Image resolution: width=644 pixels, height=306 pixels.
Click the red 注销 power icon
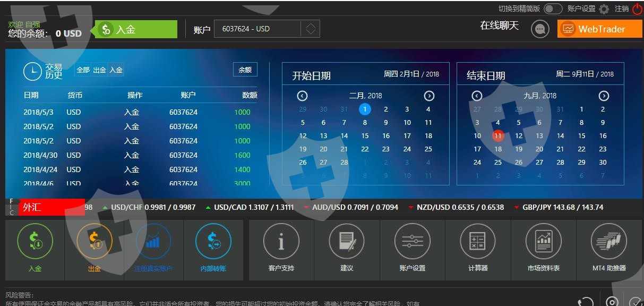point(637,8)
